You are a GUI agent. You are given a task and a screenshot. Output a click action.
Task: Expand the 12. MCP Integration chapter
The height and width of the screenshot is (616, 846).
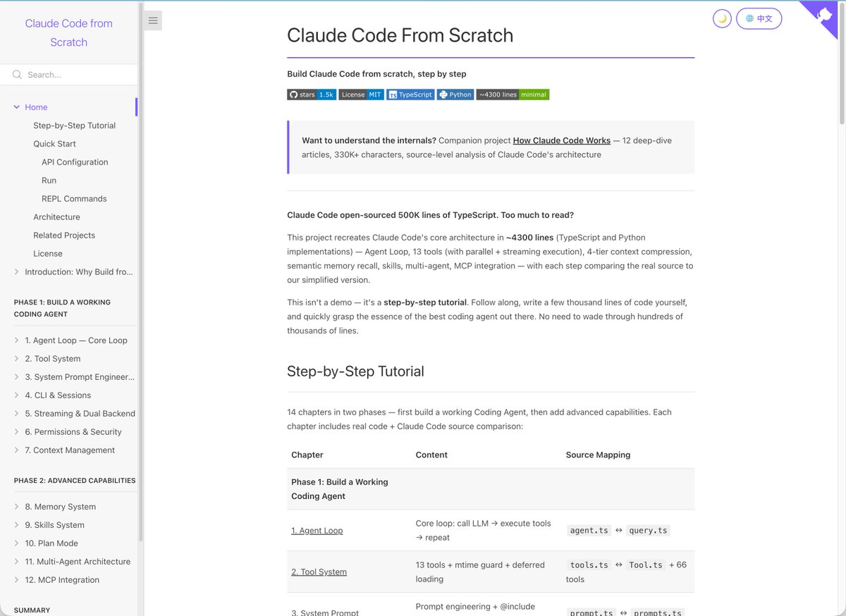pos(17,580)
